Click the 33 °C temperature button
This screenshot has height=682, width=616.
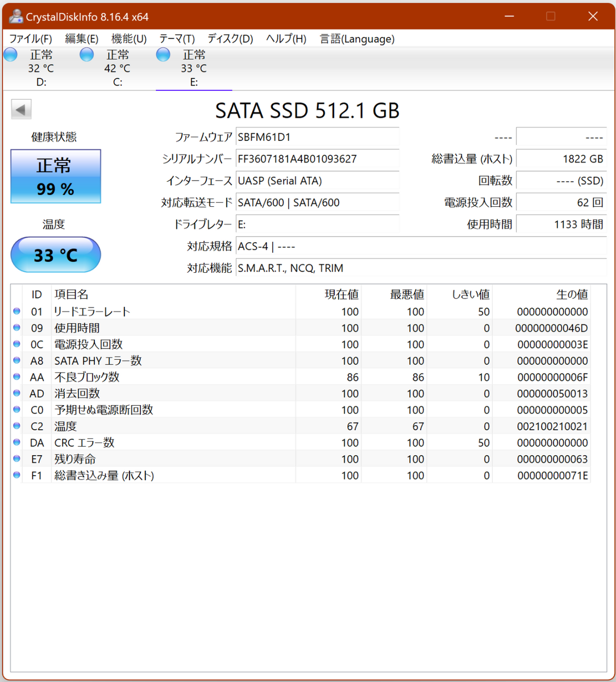coord(56,255)
